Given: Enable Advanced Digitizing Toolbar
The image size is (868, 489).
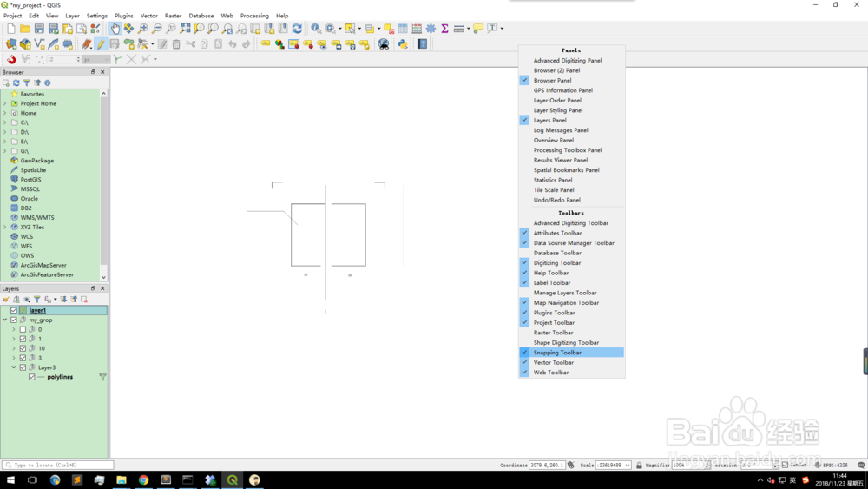Looking at the screenshot, I should click(572, 223).
